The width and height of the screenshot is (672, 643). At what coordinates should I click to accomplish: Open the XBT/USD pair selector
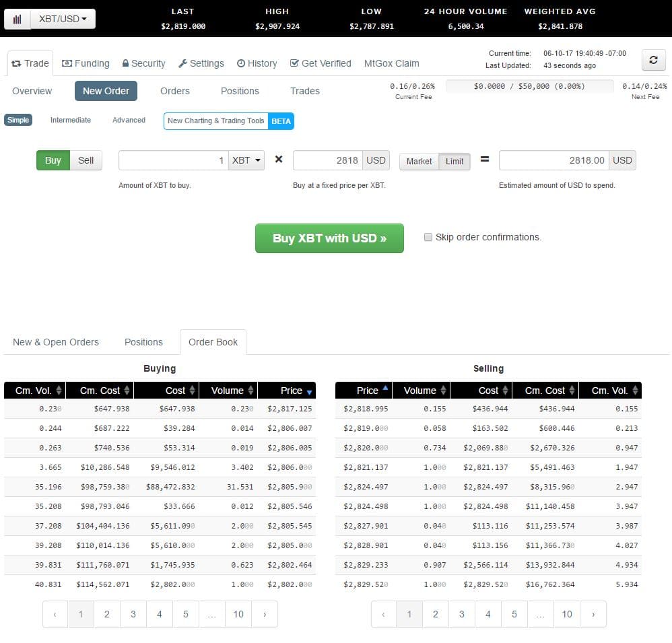click(x=63, y=19)
